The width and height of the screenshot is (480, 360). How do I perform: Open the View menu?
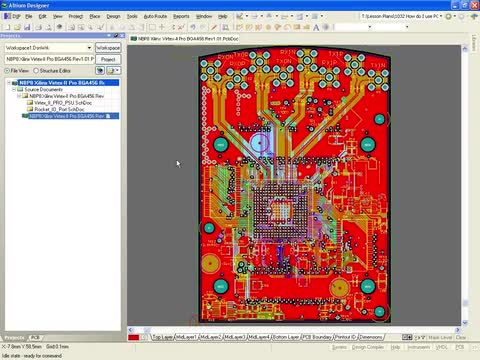(x=57, y=16)
